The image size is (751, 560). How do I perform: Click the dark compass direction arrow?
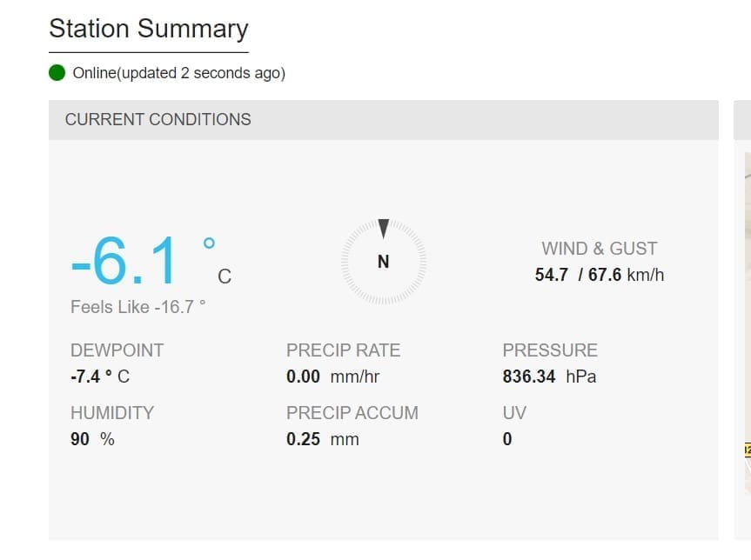click(x=383, y=228)
